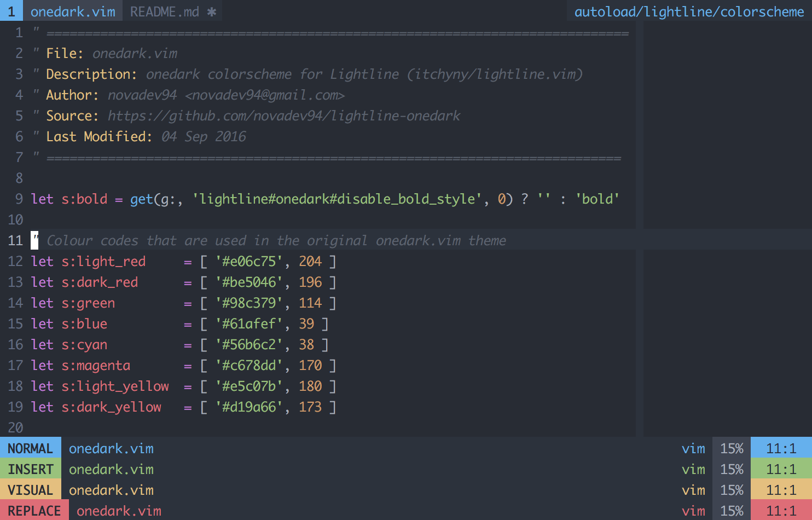Click the 15% indicator in REPLACE statusline
The width and height of the screenshot is (812, 520).
(732, 511)
